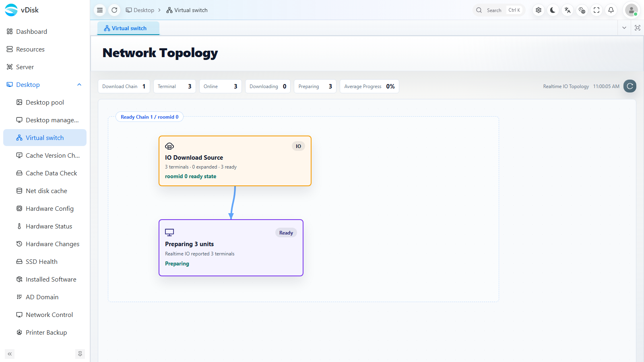
Task: Open notifications bell
Action: pyautogui.click(x=611, y=10)
